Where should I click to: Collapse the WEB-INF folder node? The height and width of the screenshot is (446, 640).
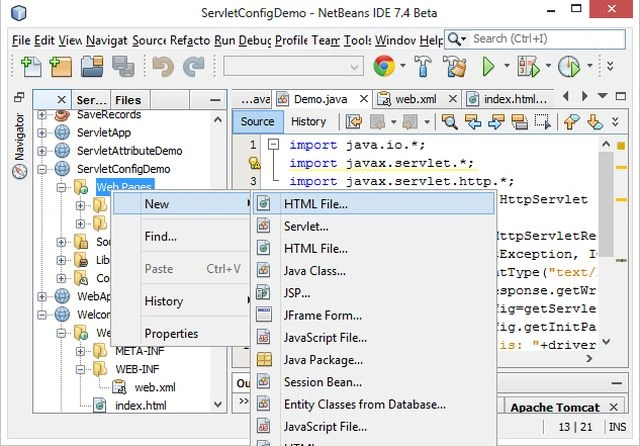click(80, 369)
